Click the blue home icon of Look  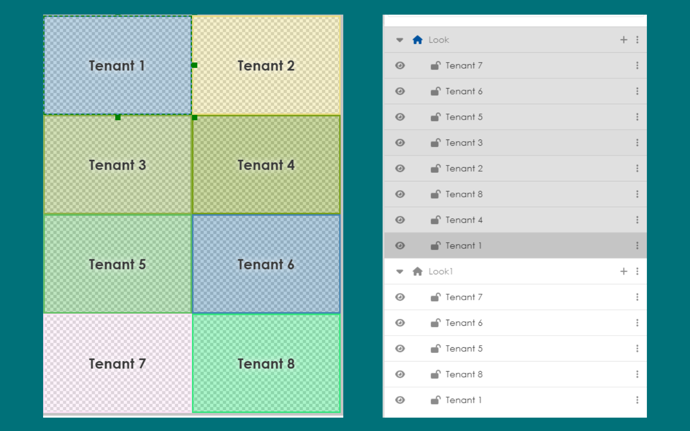(417, 40)
